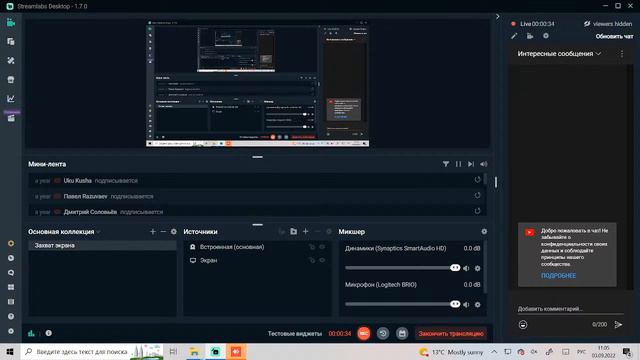Open chat settings gear icon

546,36
